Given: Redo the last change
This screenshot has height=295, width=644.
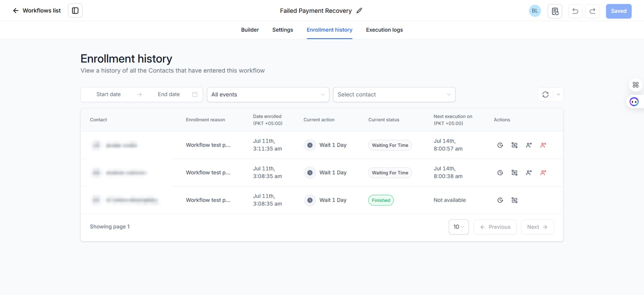Looking at the screenshot, I should 592,11.
